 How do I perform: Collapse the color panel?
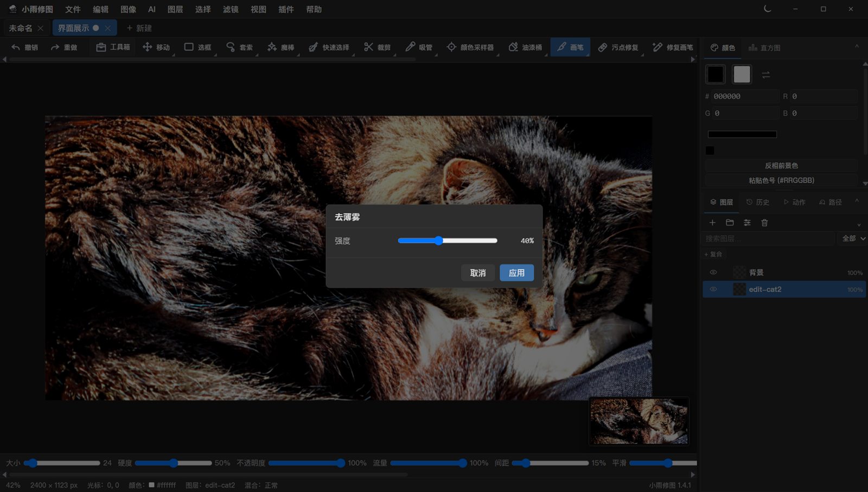point(857,47)
